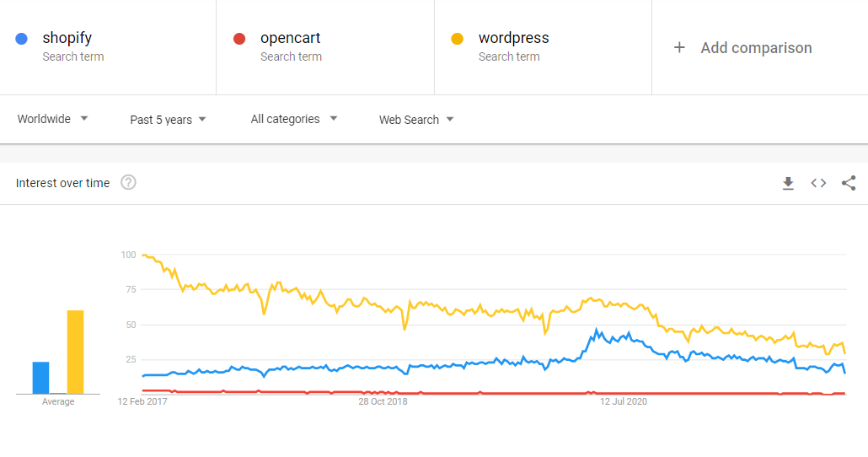Screen dimensions: 868x457
Task: Click the blue shopify color dot
Action: [22, 39]
